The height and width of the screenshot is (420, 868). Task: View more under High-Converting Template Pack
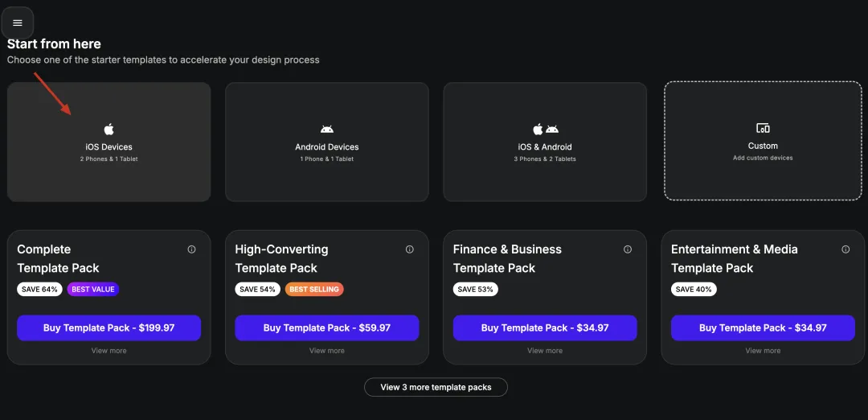pyautogui.click(x=327, y=351)
